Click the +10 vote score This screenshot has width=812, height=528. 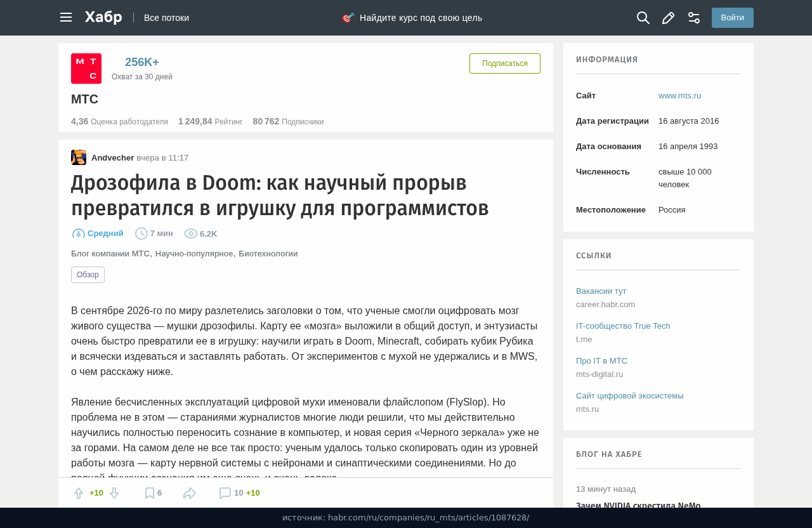click(x=96, y=493)
